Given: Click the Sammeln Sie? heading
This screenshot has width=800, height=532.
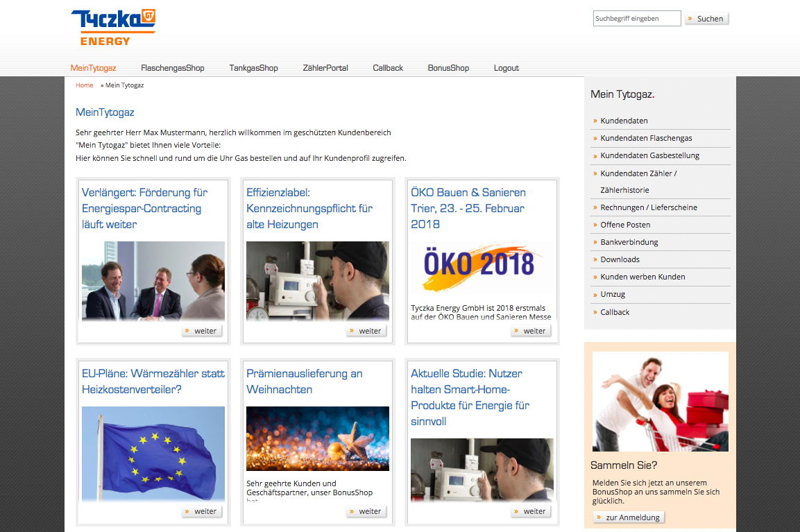Looking at the screenshot, I should (624, 465).
